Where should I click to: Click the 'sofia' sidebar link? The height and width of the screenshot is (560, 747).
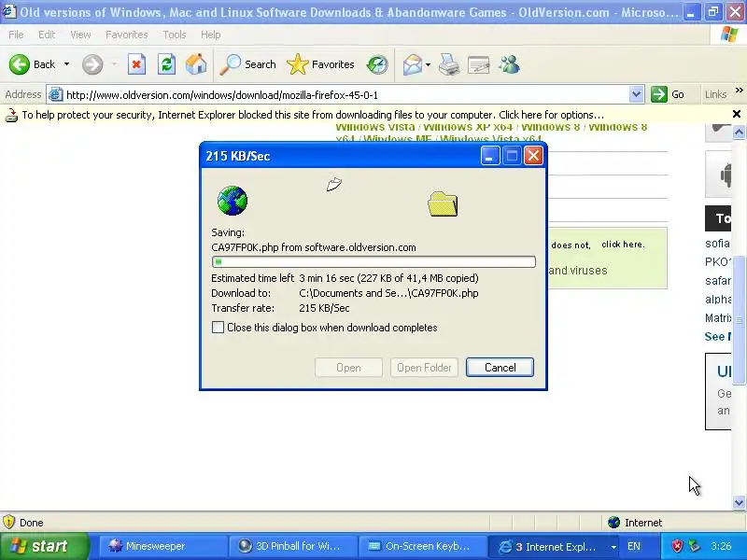(x=717, y=244)
